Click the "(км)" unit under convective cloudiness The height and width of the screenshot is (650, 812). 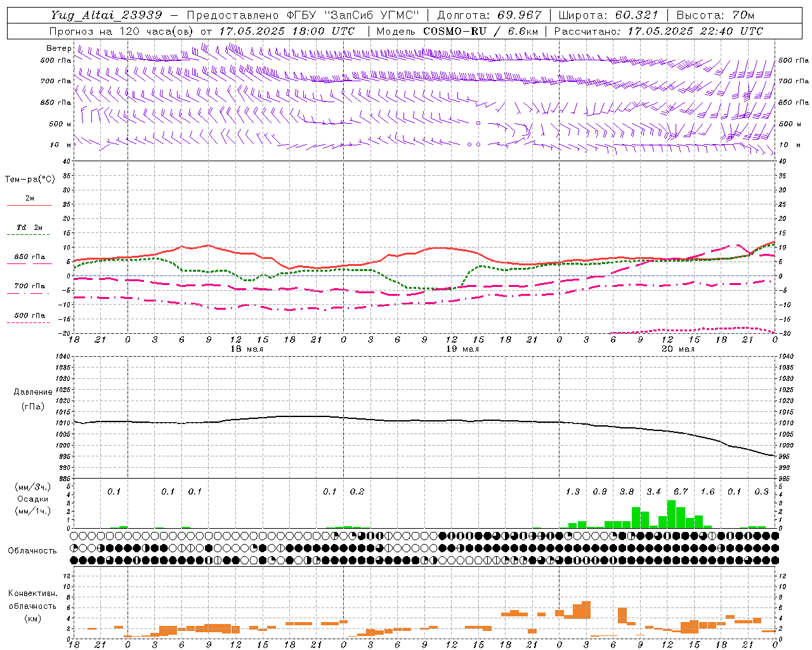tap(33, 618)
